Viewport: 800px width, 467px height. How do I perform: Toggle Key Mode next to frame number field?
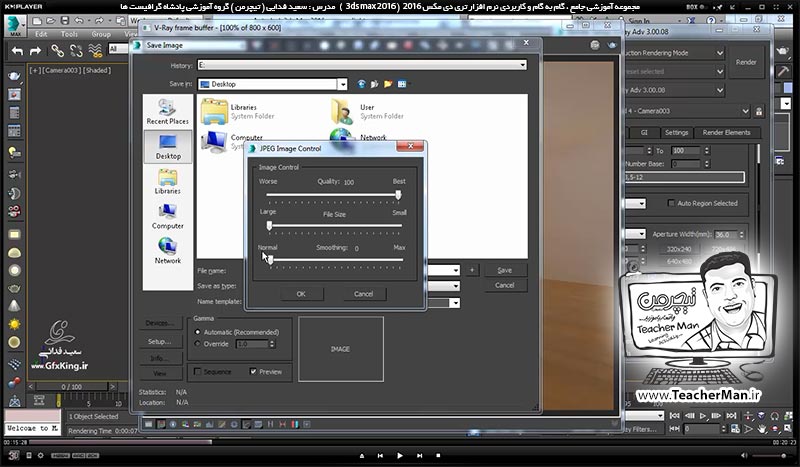coord(674,429)
